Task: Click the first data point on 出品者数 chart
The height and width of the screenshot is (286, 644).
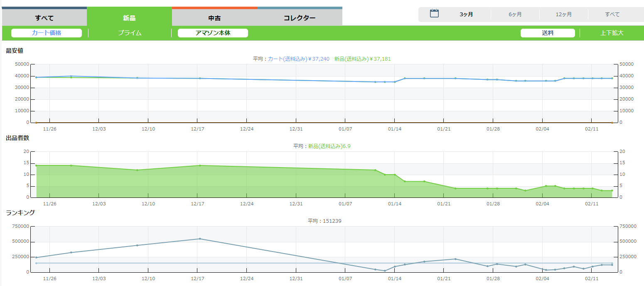Action: pyautogui.click(x=37, y=165)
